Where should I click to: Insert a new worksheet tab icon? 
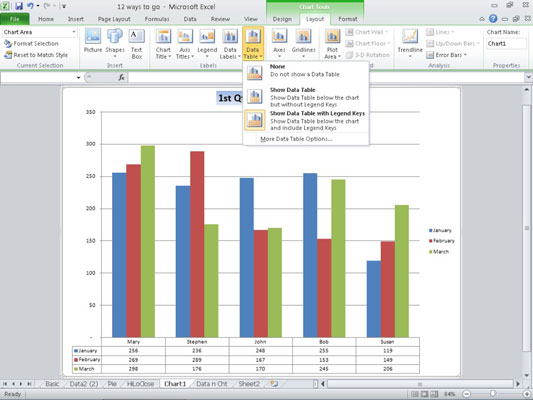[x=274, y=384]
